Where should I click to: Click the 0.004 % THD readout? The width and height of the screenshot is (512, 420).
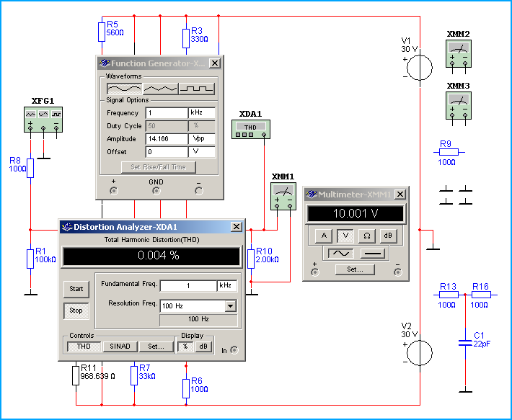151,256
